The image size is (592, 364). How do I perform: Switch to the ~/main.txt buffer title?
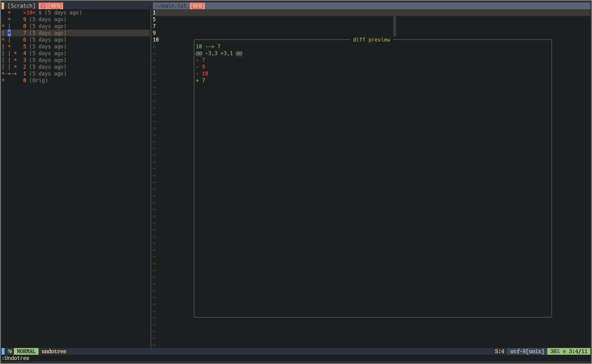171,6
